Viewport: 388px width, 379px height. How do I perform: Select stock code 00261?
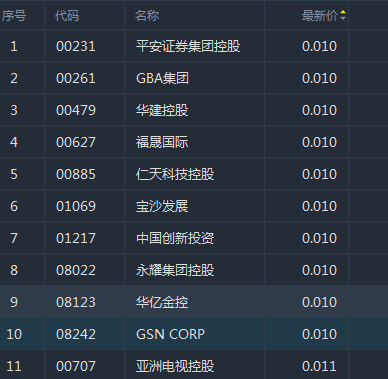click(x=76, y=78)
